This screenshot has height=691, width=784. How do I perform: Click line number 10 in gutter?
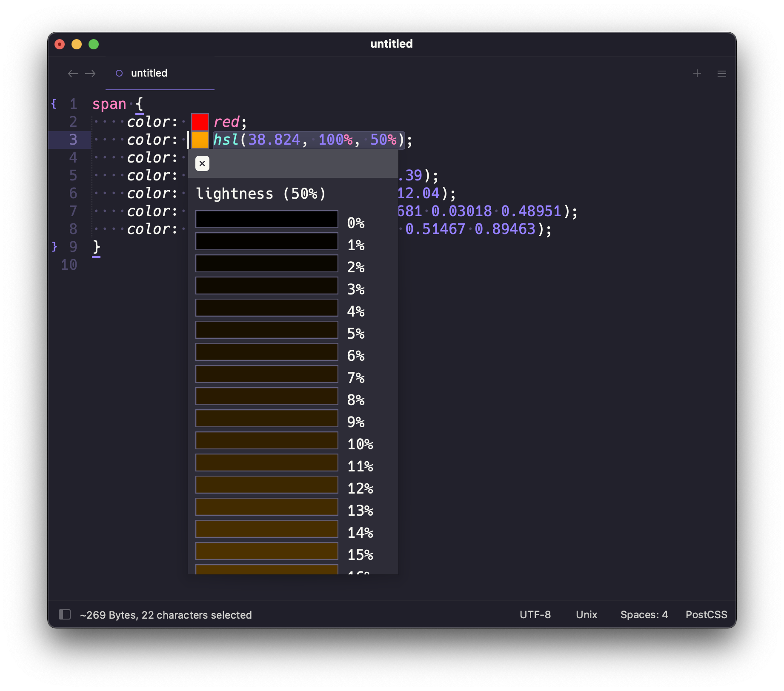point(69,265)
